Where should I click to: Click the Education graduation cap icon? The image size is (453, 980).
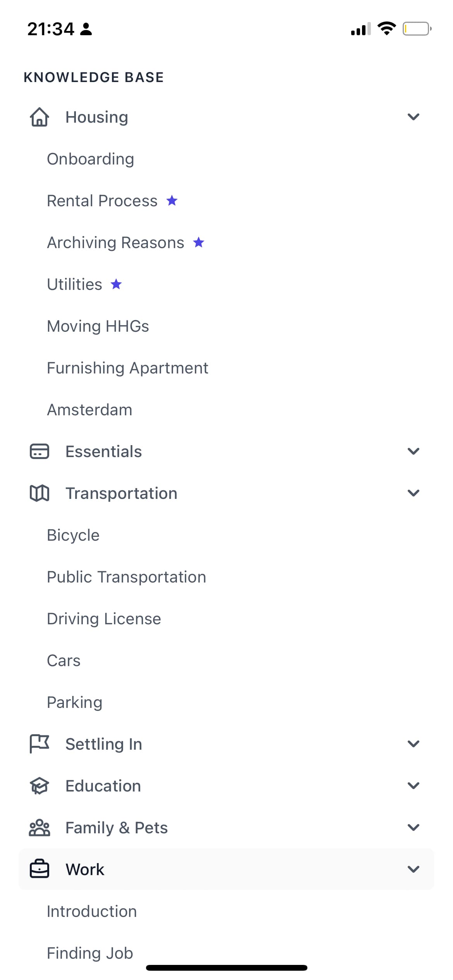pos(39,786)
